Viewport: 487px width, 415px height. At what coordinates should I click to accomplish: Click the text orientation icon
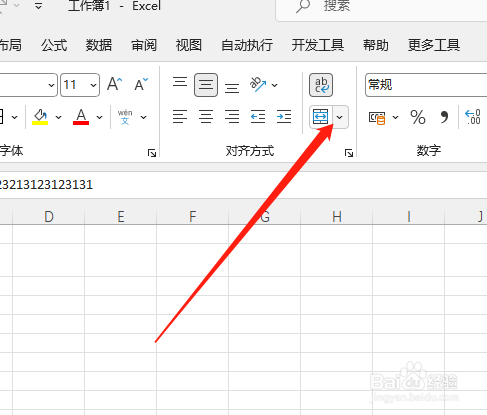(258, 85)
